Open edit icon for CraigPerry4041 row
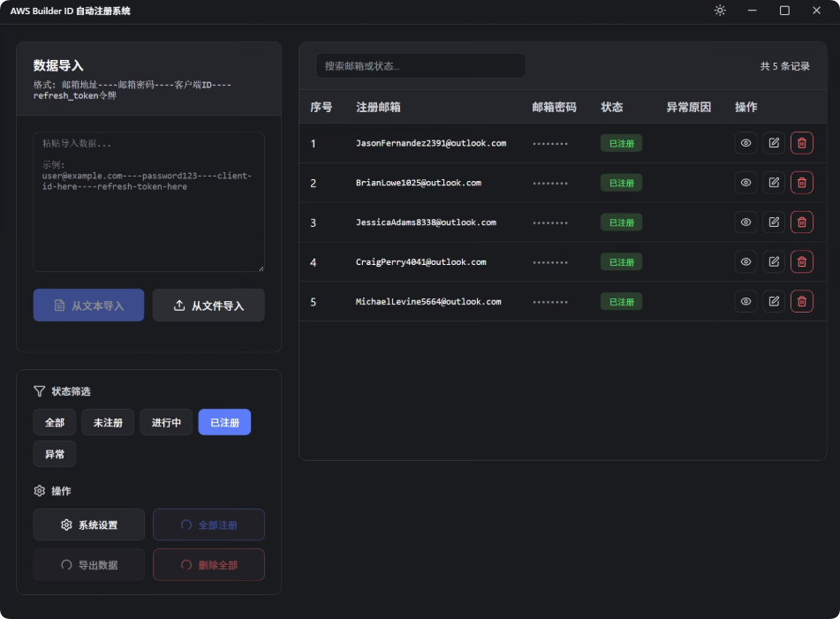Image resolution: width=840 pixels, height=619 pixels. pos(774,261)
